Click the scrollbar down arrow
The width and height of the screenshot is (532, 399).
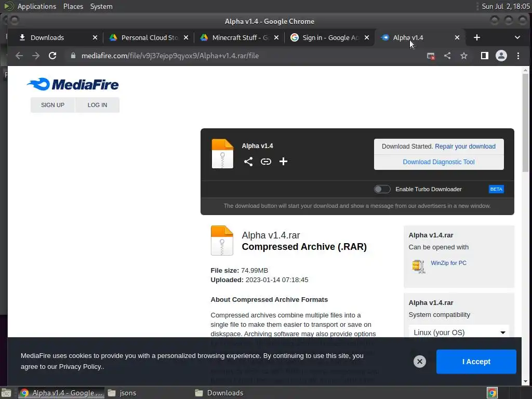pyautogui.click(x=526, y=381)
